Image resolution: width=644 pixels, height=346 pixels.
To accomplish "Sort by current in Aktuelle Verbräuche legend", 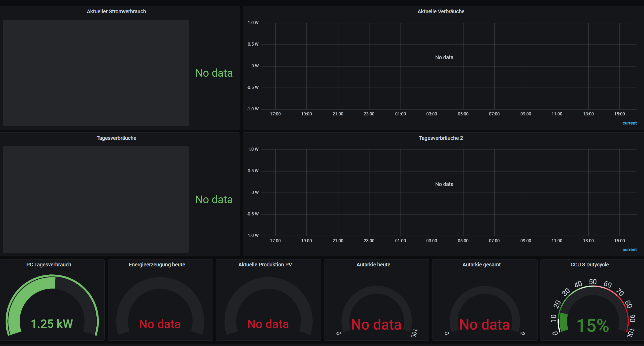I will click(x=629, y=123).
